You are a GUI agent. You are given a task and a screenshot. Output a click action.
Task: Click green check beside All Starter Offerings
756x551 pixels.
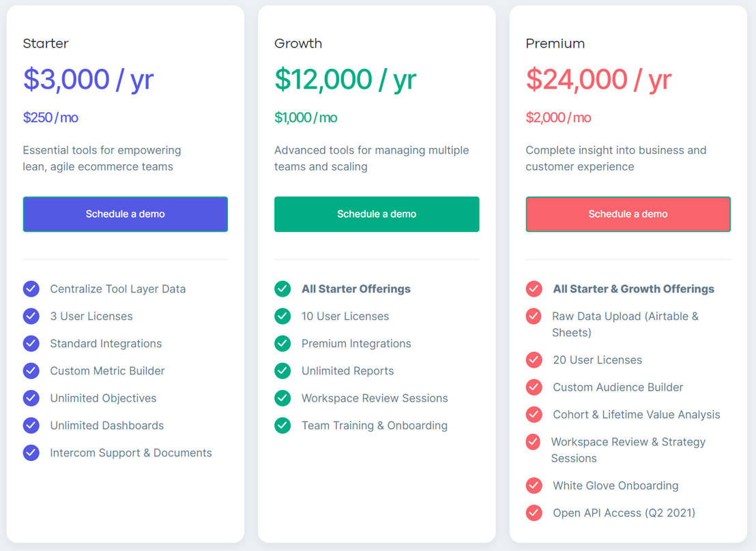pos(282,289)
